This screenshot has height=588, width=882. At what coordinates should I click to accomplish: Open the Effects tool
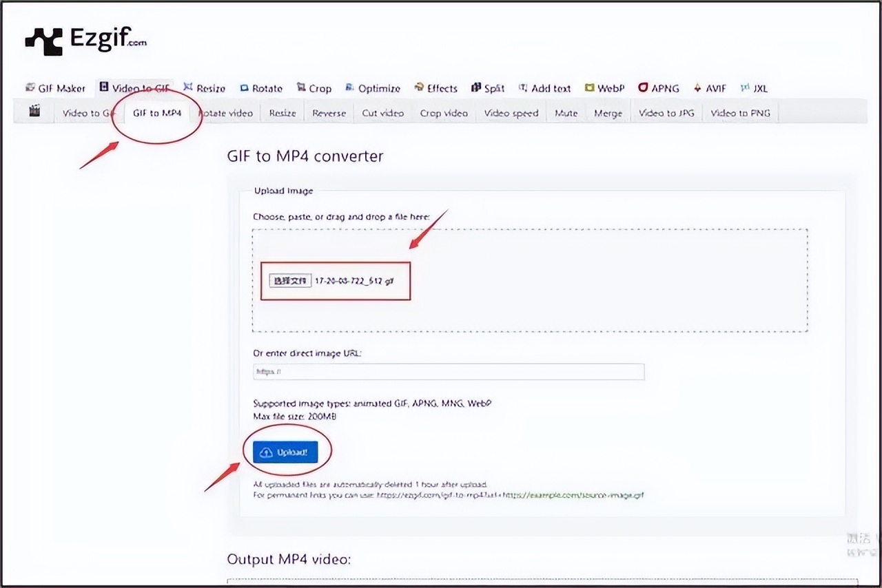point(435,88)
